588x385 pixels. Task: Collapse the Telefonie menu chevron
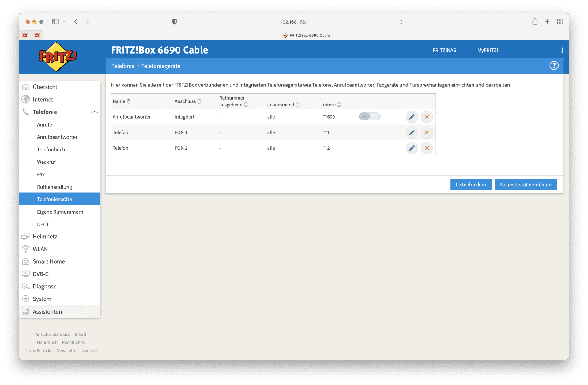pos(95,112)
